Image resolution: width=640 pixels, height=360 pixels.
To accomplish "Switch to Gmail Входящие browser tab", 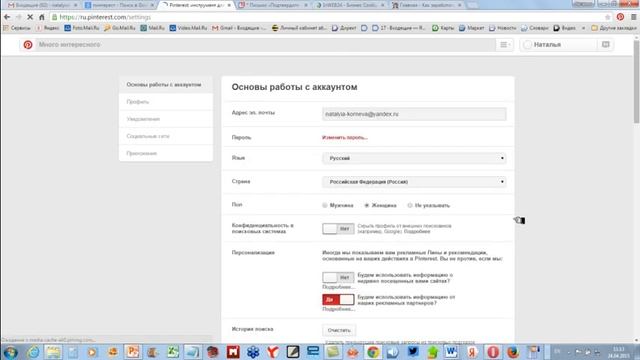I will pyautogui.click(x=42, y=5).
